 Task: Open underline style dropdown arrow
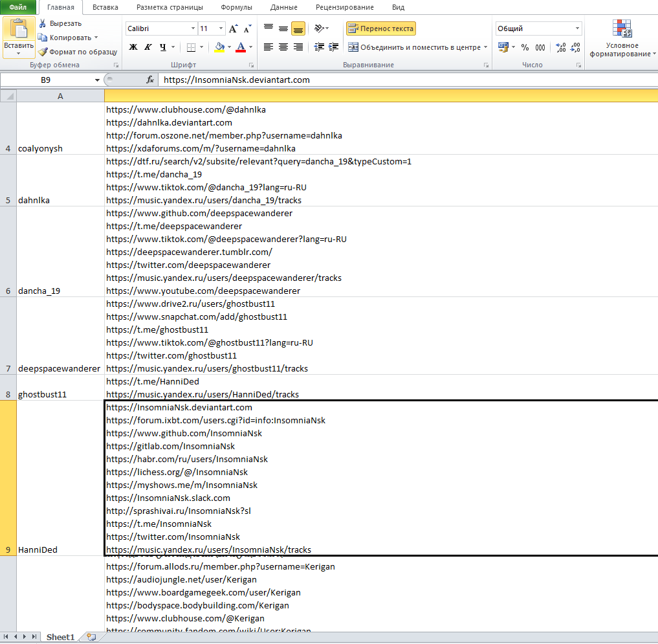(x=173, y=47)
